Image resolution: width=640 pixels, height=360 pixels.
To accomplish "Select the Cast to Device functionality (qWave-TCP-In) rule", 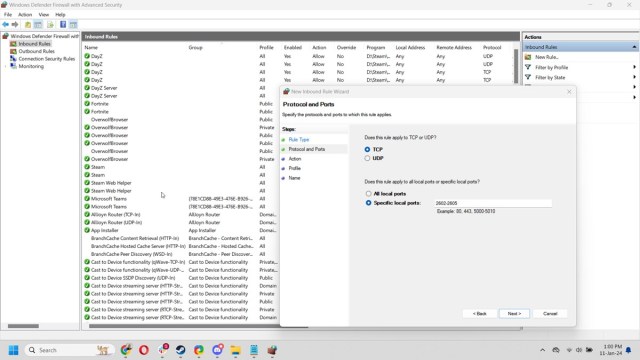I will point(138,262).
